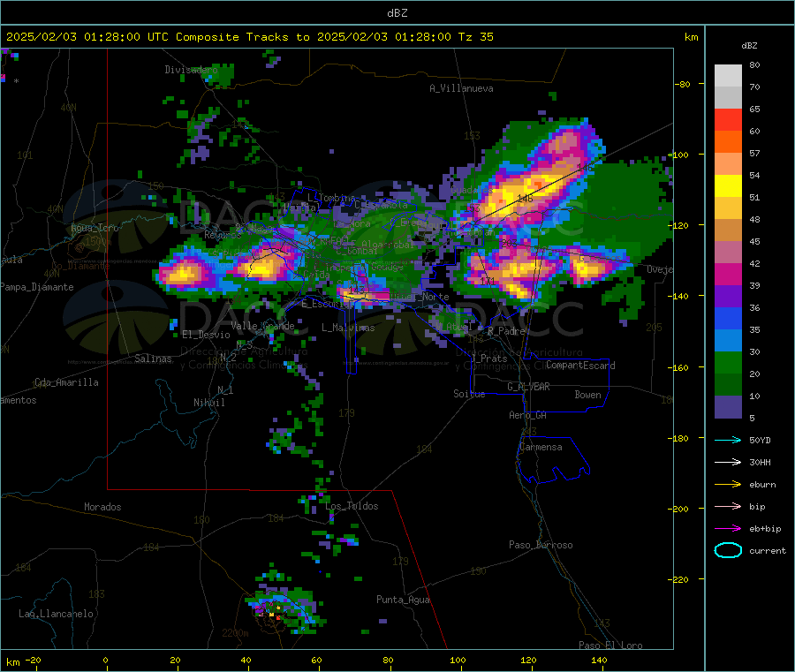Screen dimensions: 795x672
Task: Click the 120 km horizontal axis tick
Action: pos(528,660)
